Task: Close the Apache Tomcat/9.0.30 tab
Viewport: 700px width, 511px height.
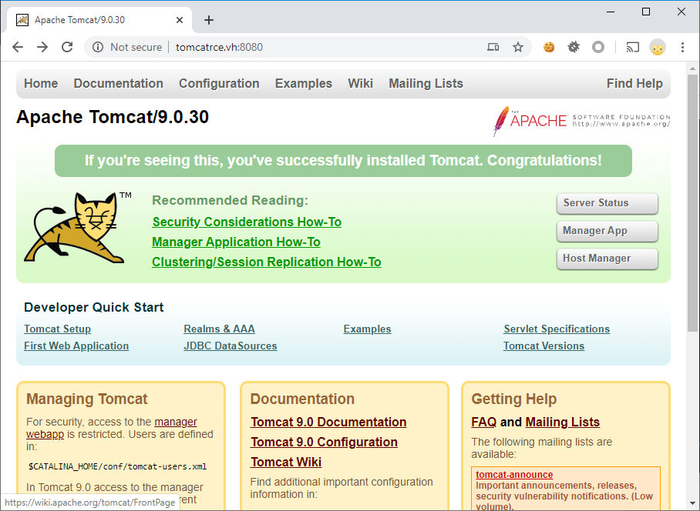Action: point(179,20)
